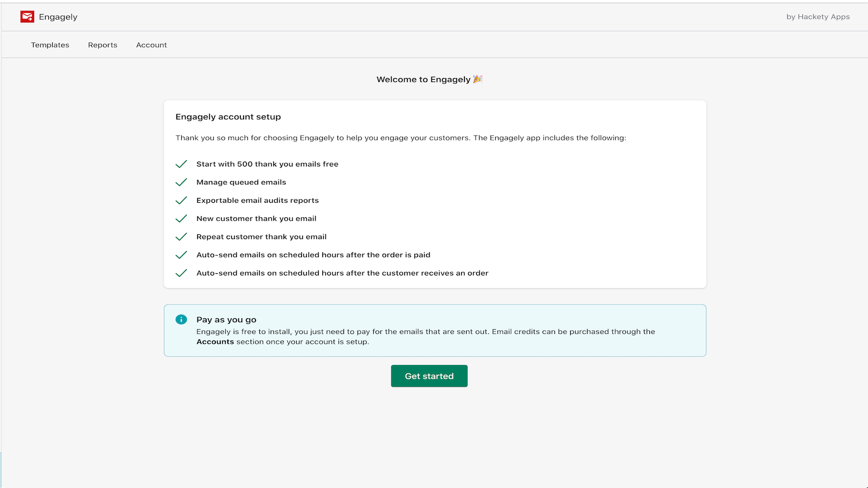
Task: Click the info icon beside Pay as you go
Action: coord(181,320)
